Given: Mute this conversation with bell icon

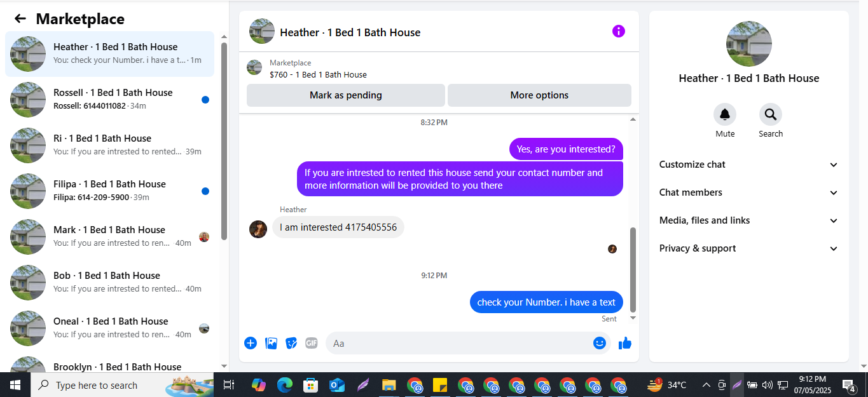Looking at the screenshot, I should [725, 114].
